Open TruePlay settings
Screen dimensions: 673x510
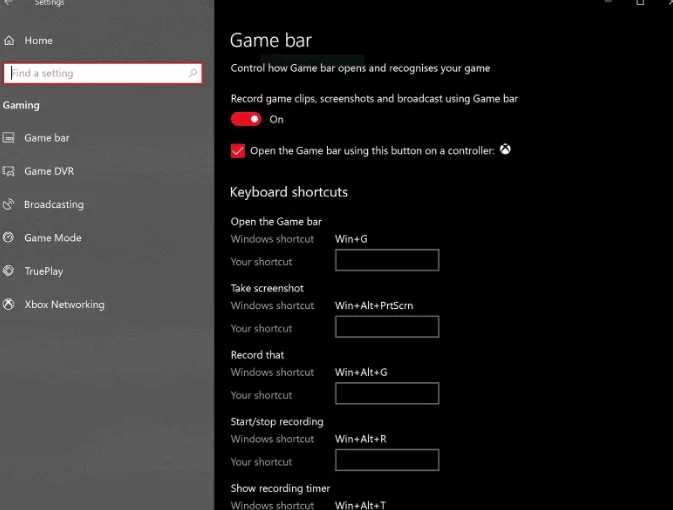click(x=43, y=271)
